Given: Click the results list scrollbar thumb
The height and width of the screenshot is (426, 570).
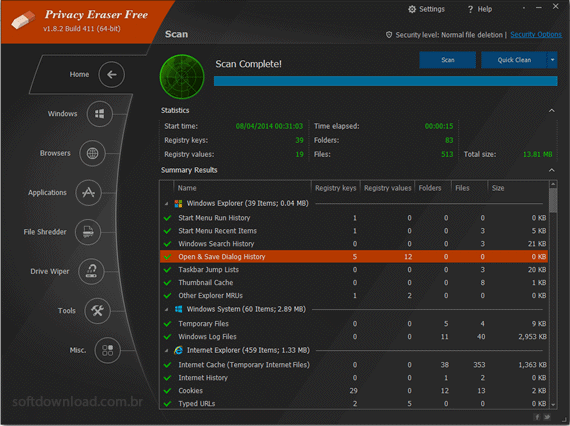Looking at the screenshot, I should (x=553, y=200).
